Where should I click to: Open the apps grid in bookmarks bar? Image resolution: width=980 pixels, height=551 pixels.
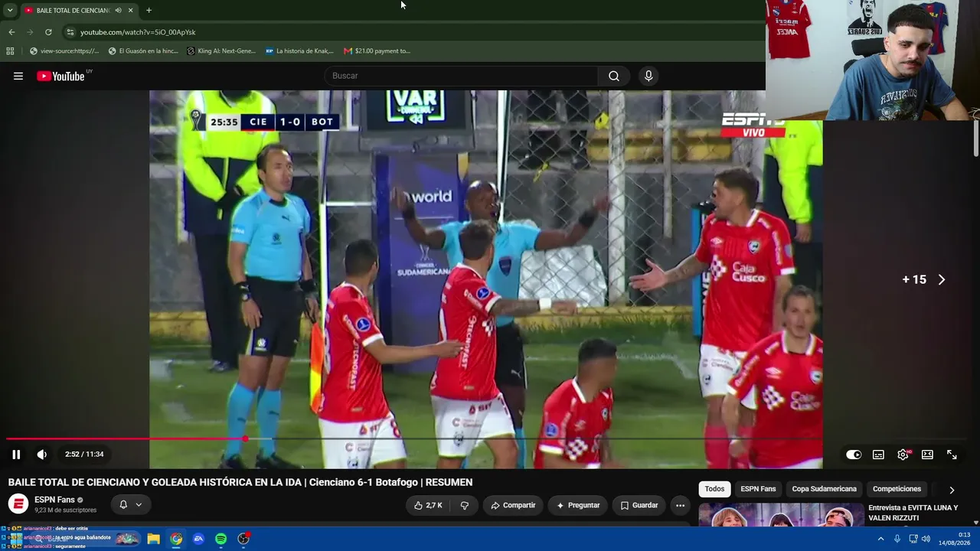(x=10, y=51)
